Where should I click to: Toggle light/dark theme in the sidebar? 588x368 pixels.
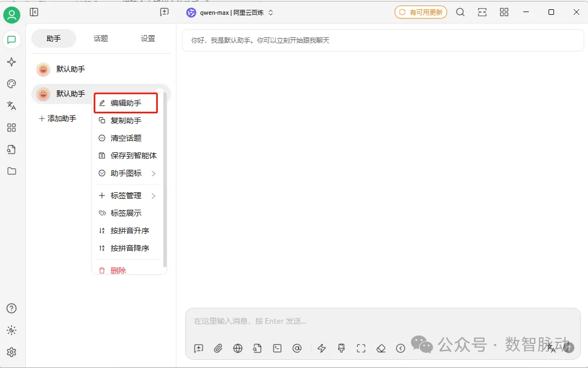[x=12, y=330]
